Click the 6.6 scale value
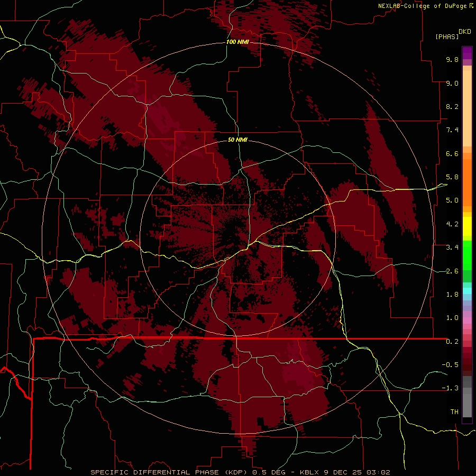 point(452,153)
